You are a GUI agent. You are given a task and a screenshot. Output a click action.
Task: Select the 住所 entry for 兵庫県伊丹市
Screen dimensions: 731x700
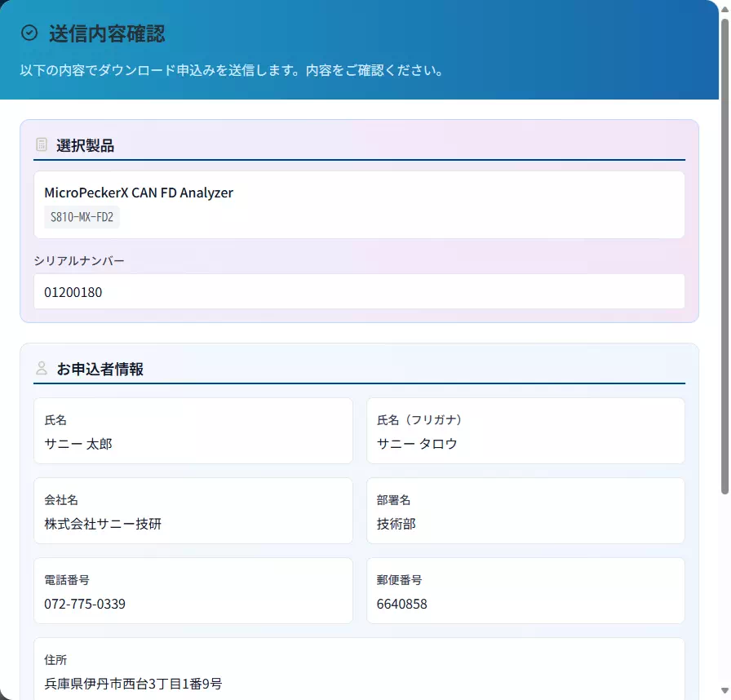(359, 671)
